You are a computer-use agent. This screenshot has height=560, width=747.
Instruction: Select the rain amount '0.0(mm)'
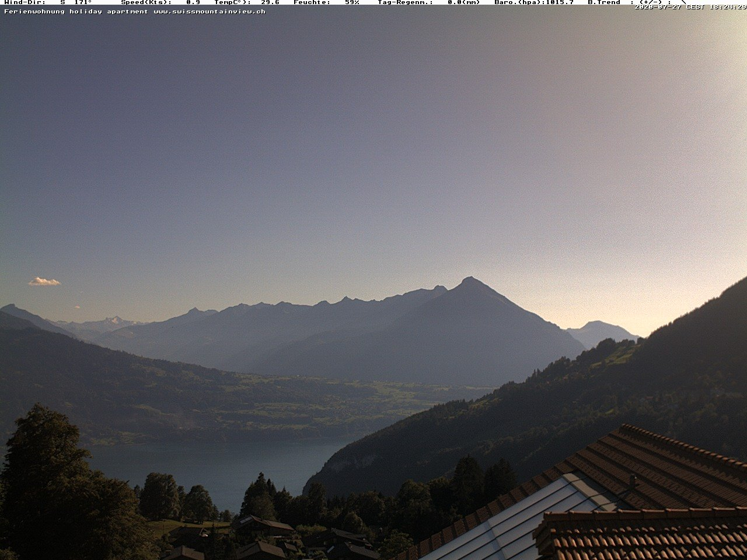(464, 2)
